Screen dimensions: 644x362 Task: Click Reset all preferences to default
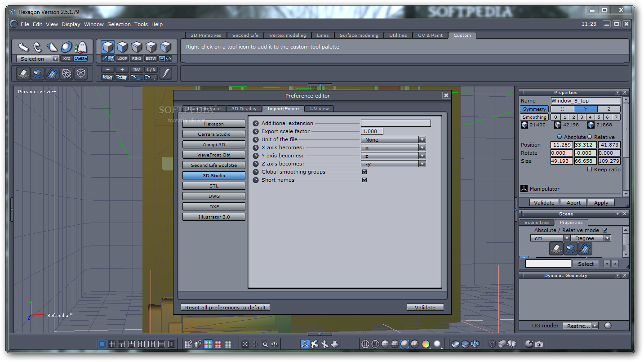225,308
